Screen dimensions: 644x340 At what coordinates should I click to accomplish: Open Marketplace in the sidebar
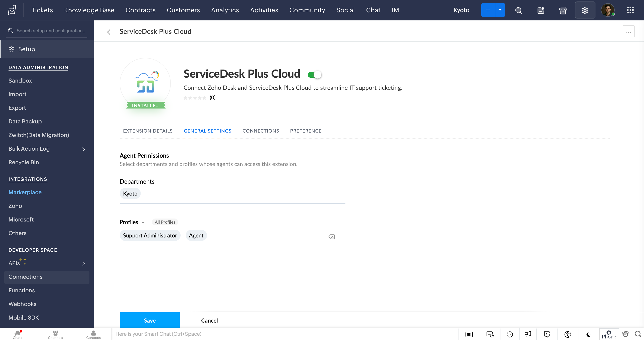pos(25,192)
